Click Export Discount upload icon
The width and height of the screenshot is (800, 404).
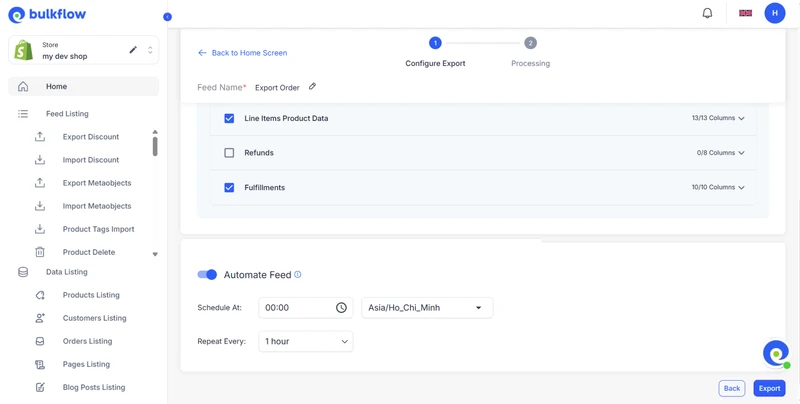40,137
